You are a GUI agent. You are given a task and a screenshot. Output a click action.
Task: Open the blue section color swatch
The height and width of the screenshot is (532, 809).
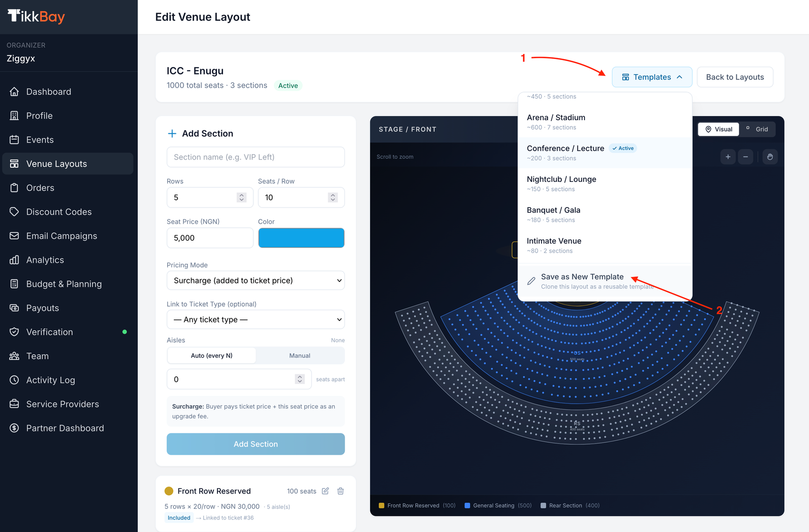[301, 238]
